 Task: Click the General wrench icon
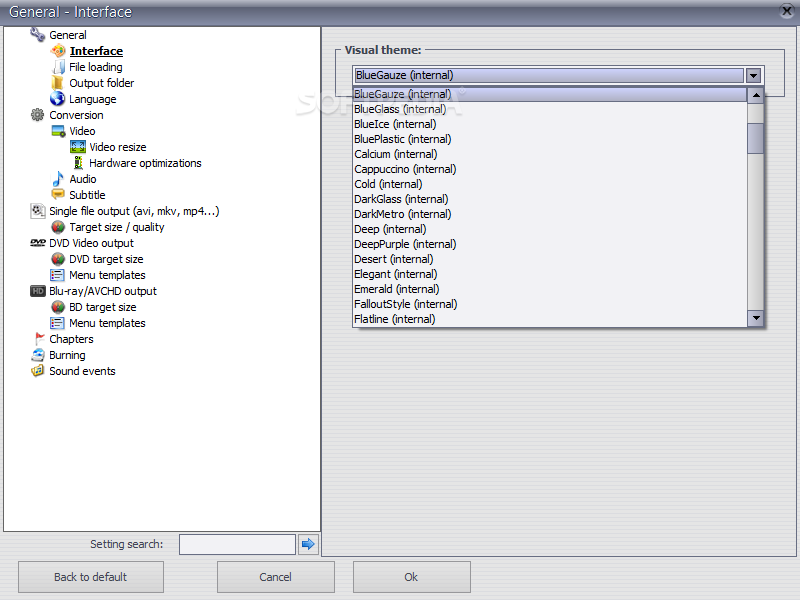[x=38, y=35]
